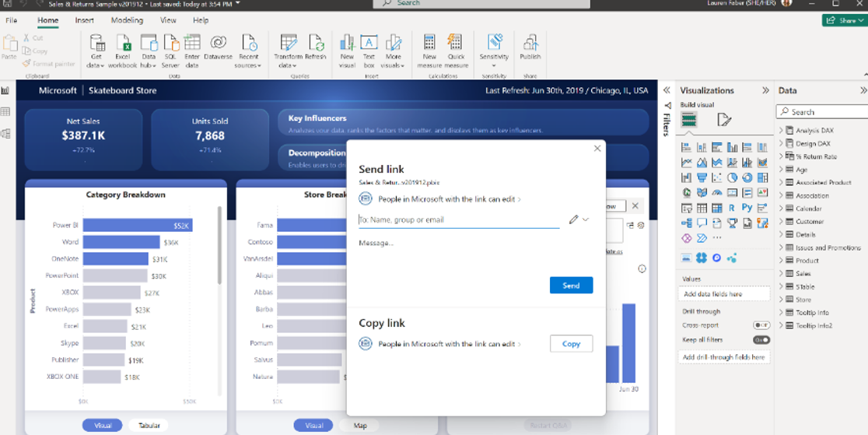Switch to the Insert tab
Image resolution: width=868 pixels, height=435 pixels.
pos(84,20)
